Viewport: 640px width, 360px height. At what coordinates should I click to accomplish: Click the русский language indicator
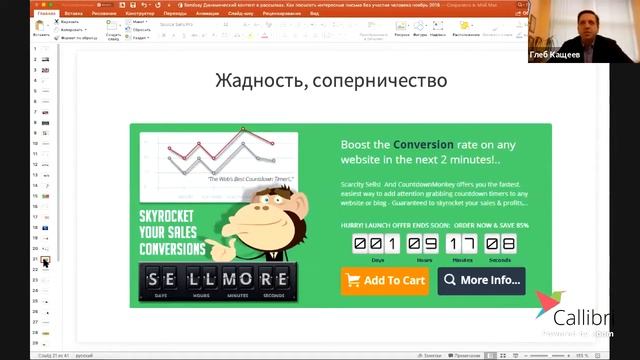point(84,356)
